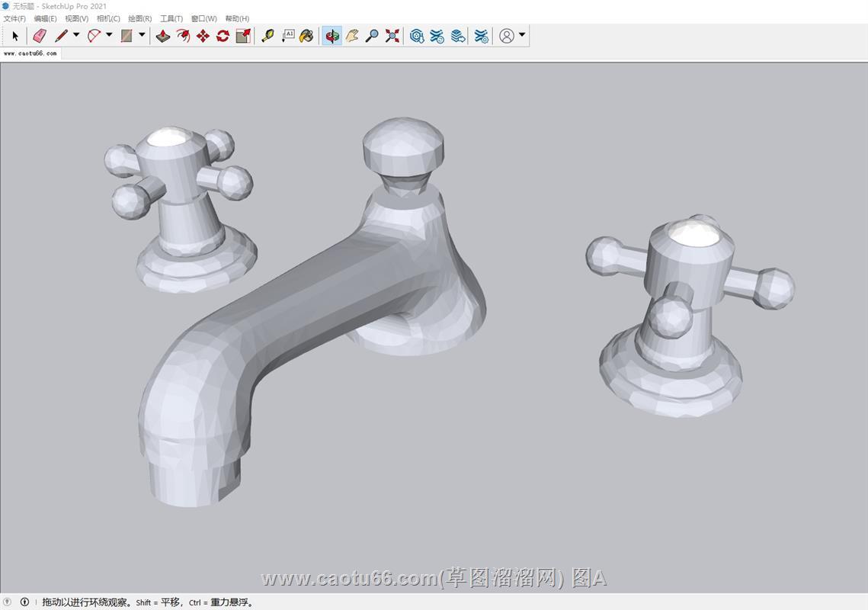Select the Pan hand tool
868x610 pixels.
pos(352,36)
